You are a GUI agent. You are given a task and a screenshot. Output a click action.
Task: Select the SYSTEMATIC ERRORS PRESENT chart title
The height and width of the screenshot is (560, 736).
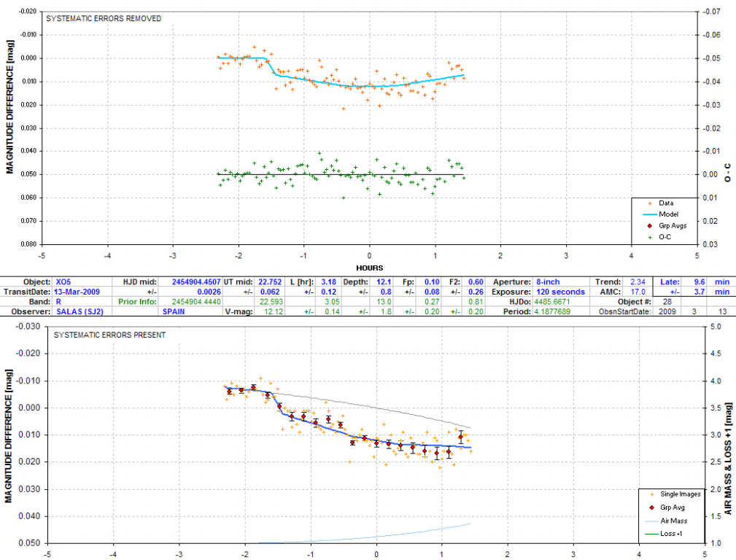[109, 335]
